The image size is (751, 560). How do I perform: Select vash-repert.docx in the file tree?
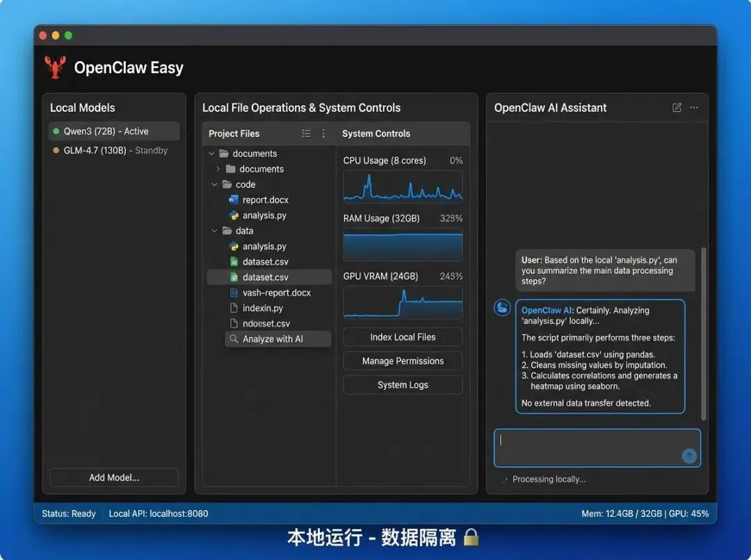(269, 293)
